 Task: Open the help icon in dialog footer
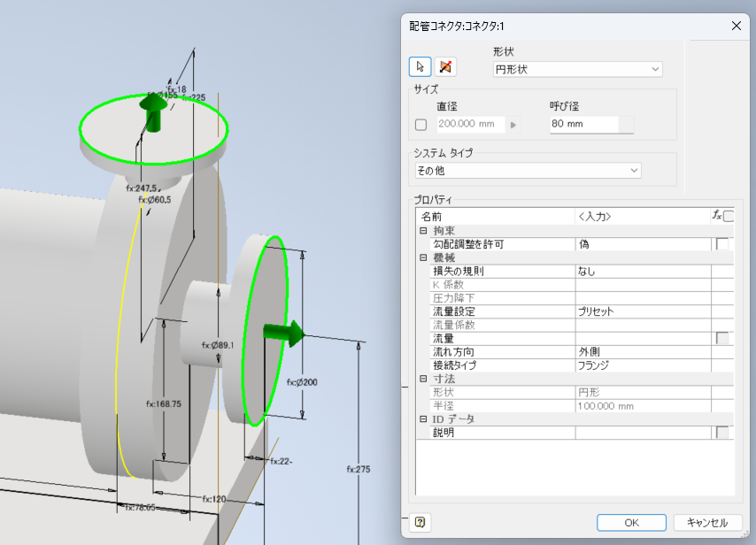click(420, 523)
